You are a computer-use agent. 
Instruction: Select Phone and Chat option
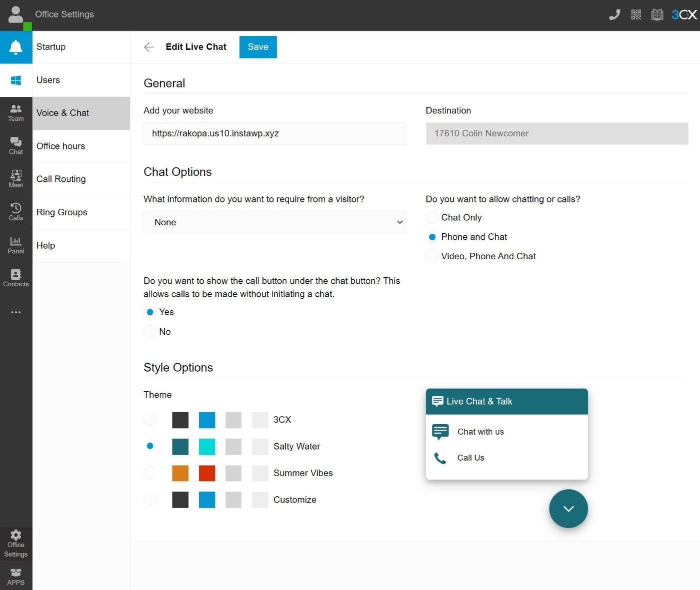pyautogui.click(x=432, y=237)
